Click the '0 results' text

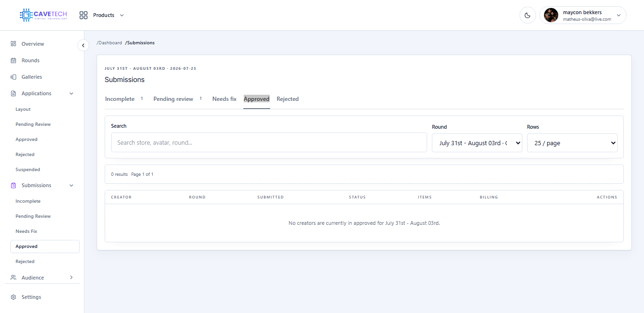pos(119,174)
